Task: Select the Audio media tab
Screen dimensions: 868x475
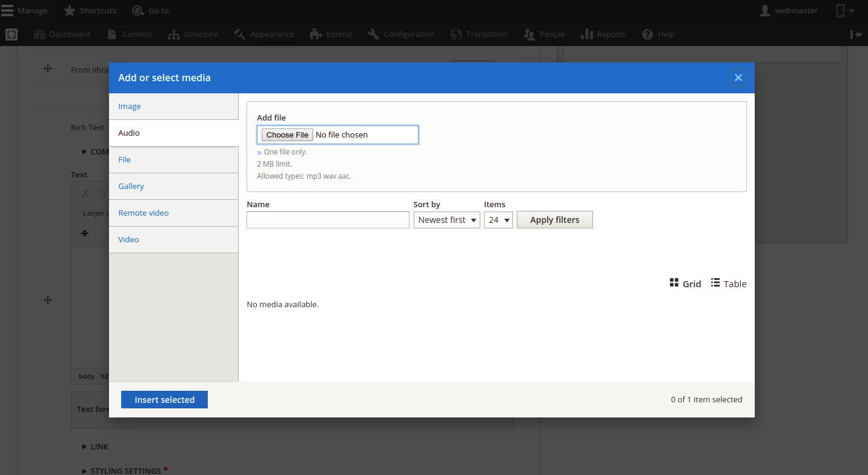Action: click(x=174, y=133)
